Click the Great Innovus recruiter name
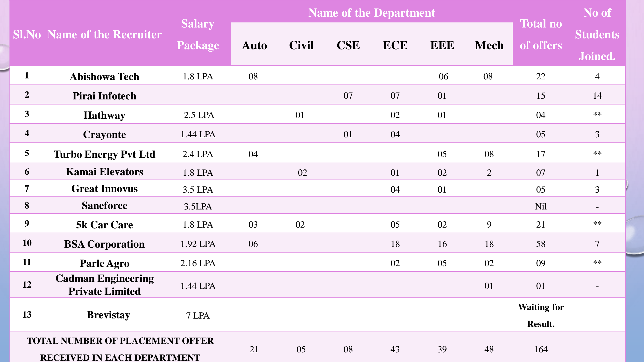The width and height of the screenshot is (644, 362). tap(104, 189)
